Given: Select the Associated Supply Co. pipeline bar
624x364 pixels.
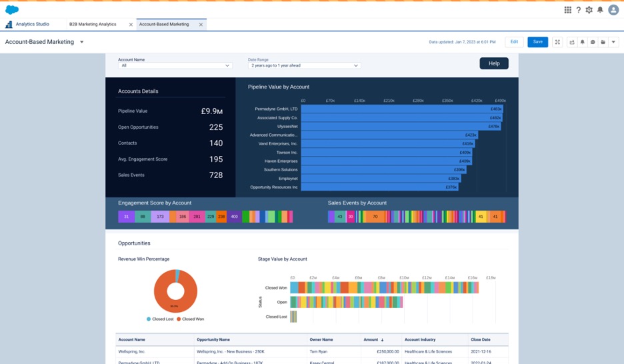Looking at the screenshot, I should (401, 118).
